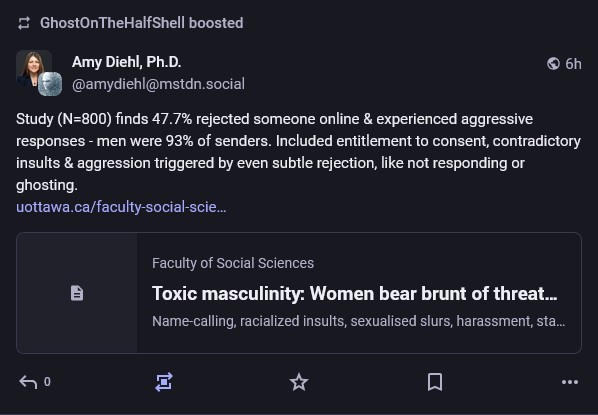
Task: Click the Name-calling, racialized insults description text
Action: [358, 321]
